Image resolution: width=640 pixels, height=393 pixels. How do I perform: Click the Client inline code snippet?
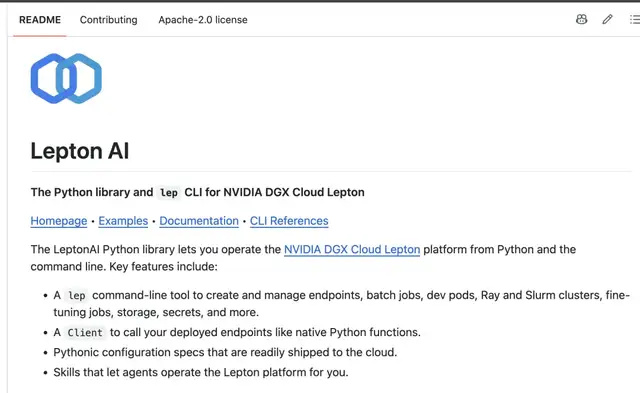point(85,333)
